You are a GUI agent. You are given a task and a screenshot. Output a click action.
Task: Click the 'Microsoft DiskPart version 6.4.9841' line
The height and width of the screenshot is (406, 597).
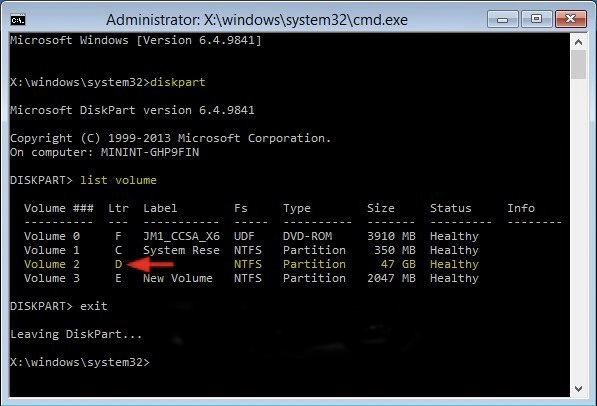pyautogui.click(x=132, y=110)
